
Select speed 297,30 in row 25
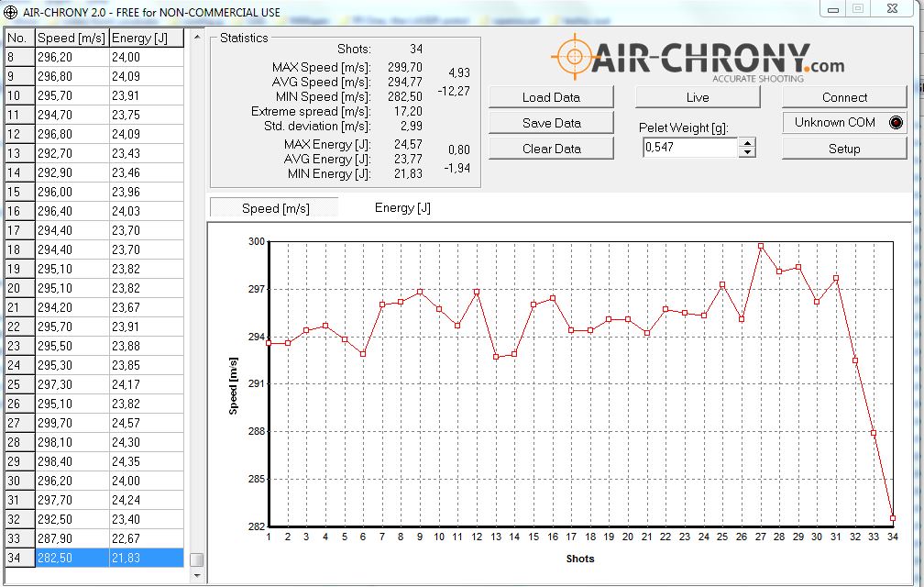pos(71,384)
